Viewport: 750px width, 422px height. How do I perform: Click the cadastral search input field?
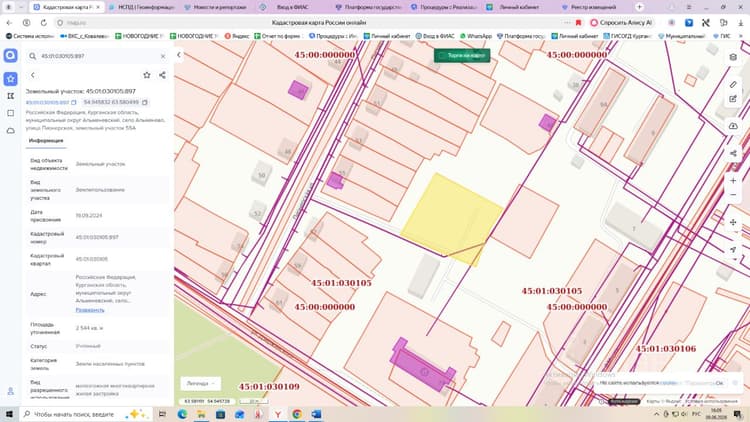tap(98, 56)
